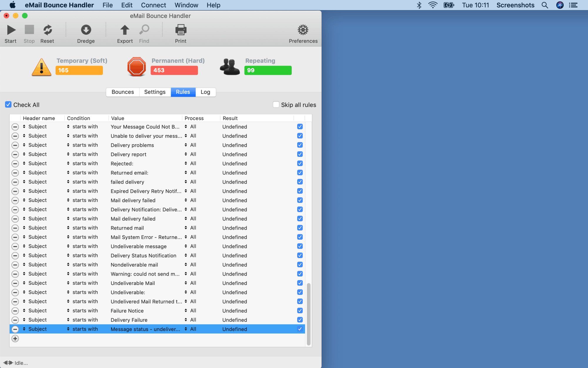Screen dimensions: 588x368
Task: Uncheck the Failure Notice rule checkbox
Action: (x=300, y=311)
